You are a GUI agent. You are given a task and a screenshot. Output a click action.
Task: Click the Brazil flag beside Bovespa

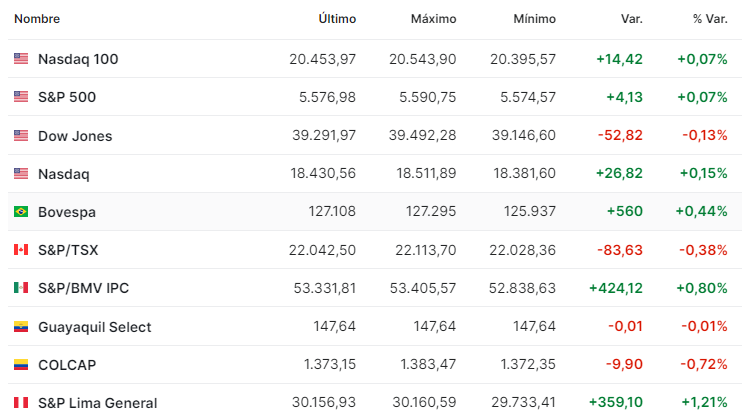pyautogui.click(x=21, y=211)
